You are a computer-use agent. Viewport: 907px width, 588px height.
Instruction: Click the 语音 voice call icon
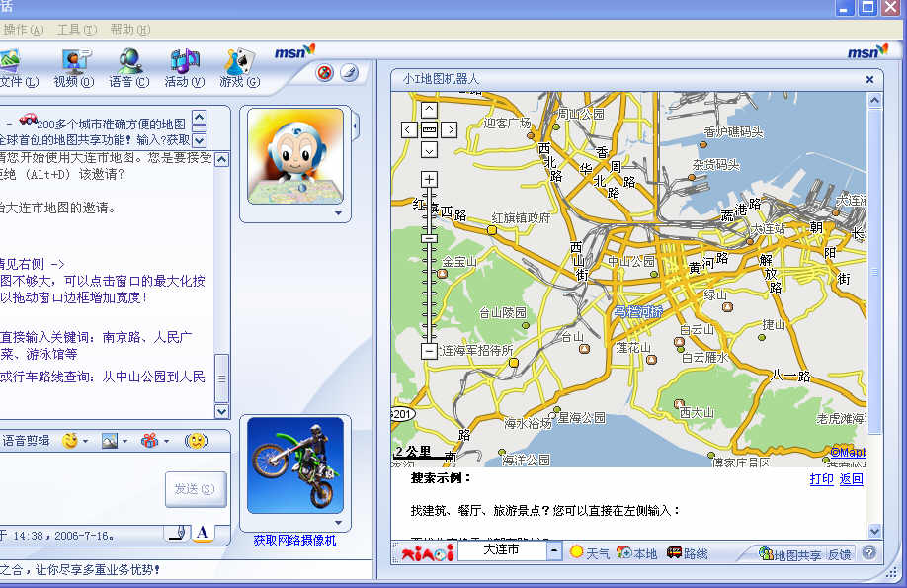(x=129, y=68)
